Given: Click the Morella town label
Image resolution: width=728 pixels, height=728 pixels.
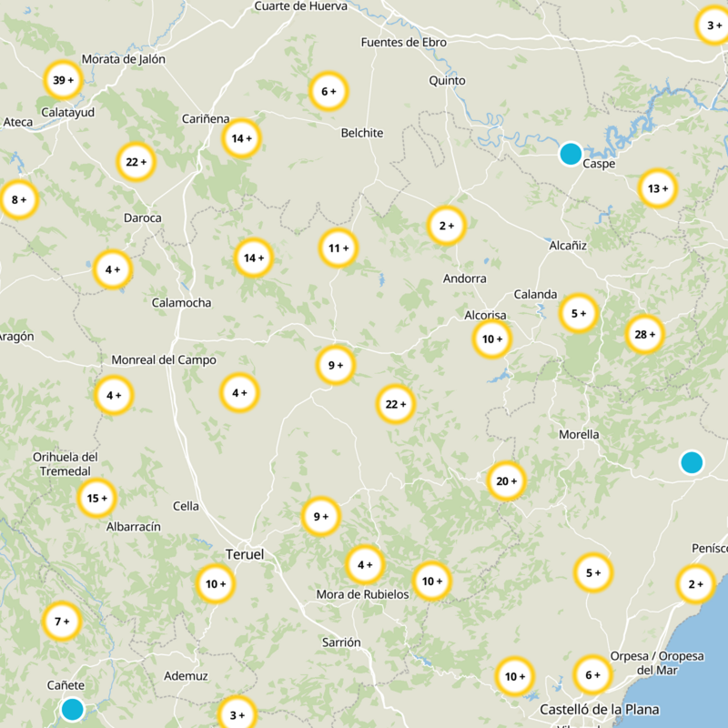Looking at the screenshot, I should point(579,435).
